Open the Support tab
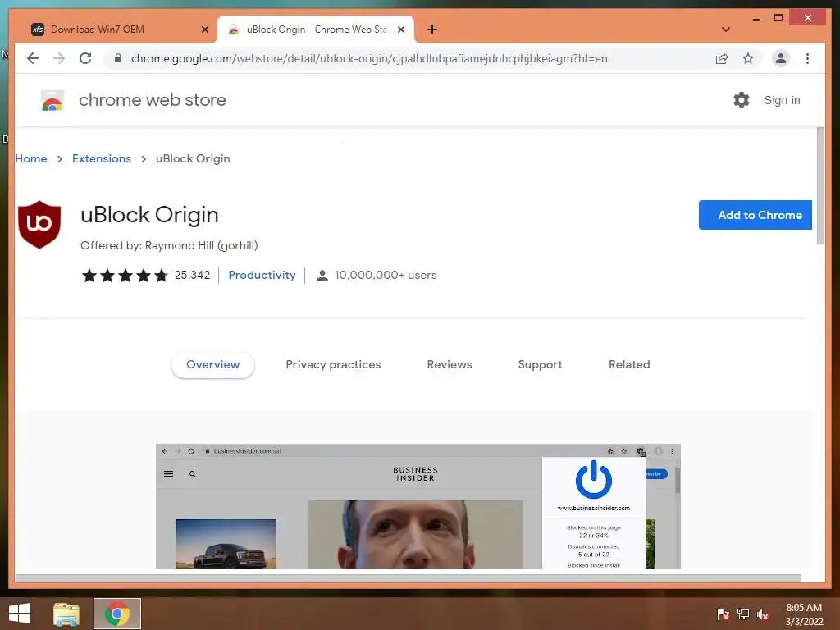This screenshot has width=840, height=630. [540, 365]
